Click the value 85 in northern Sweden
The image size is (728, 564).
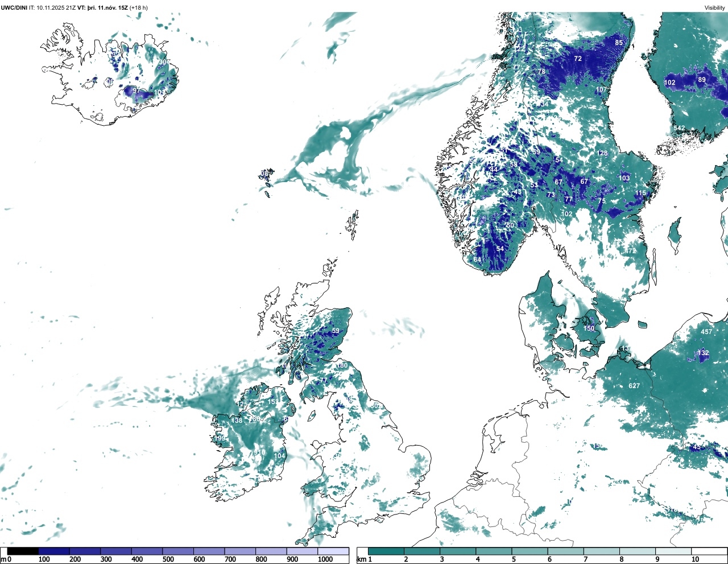[x=619, y=43]
